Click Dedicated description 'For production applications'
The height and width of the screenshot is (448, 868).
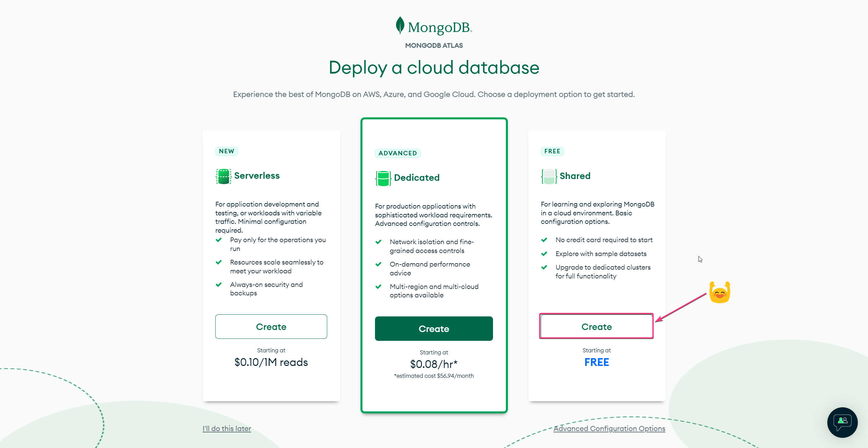434,215
